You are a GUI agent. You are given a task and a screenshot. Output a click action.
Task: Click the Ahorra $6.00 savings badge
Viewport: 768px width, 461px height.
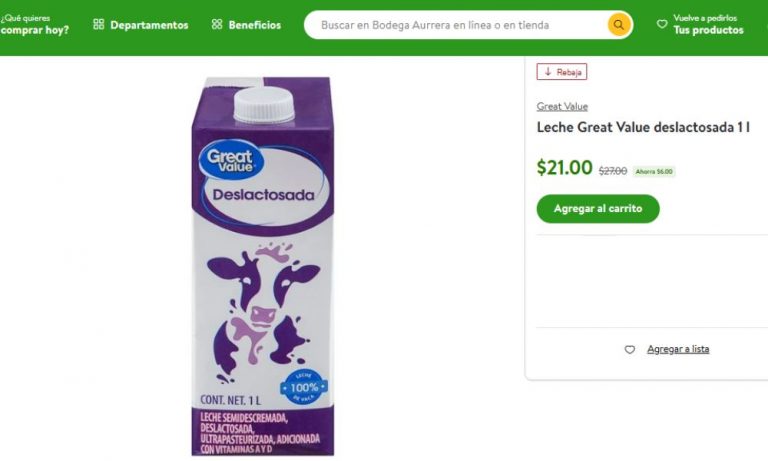[x=654, y=171]
